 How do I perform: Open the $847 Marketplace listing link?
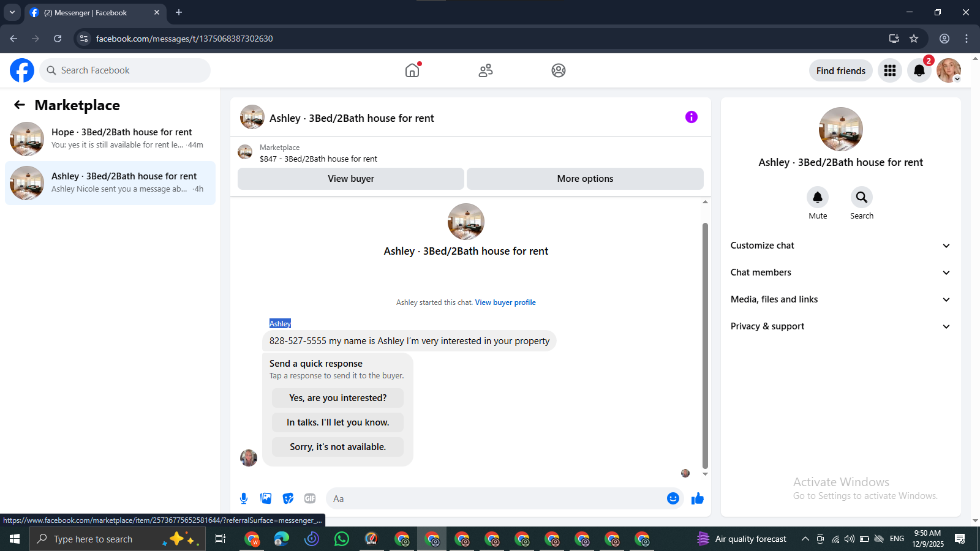coord(318,159)
